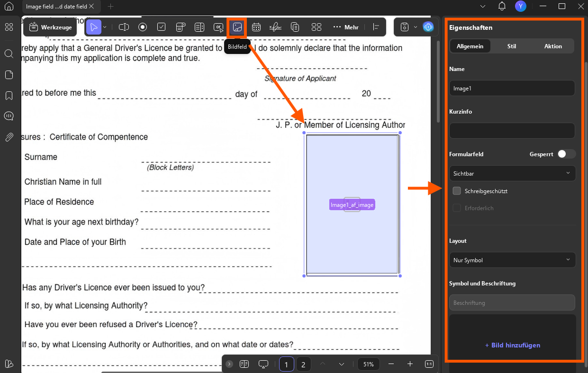Enable the Schreibgeschützt checkbox
Image resolution: width=588 pixels, height=373 pixels.
[x=457, y=191]
